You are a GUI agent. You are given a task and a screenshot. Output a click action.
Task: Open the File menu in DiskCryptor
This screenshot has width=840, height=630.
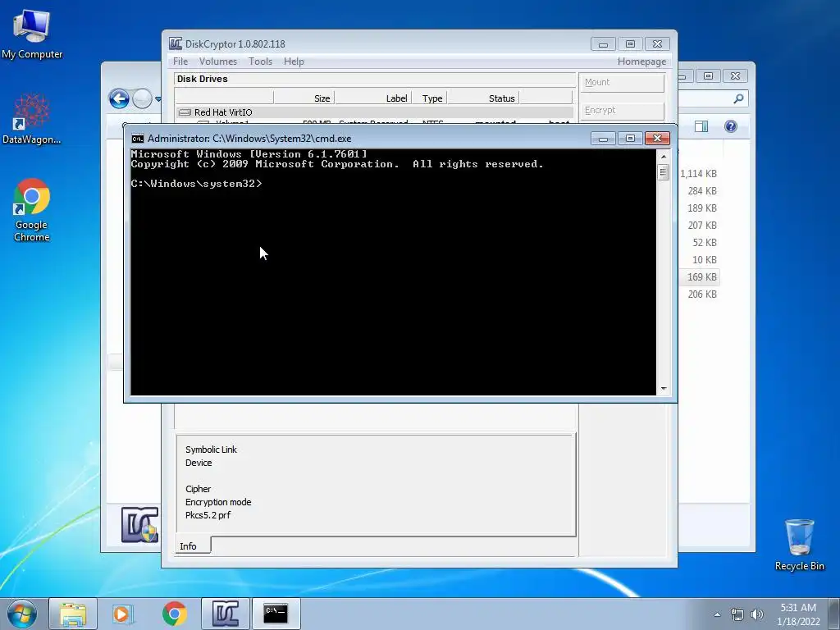[x=180, y=62]
